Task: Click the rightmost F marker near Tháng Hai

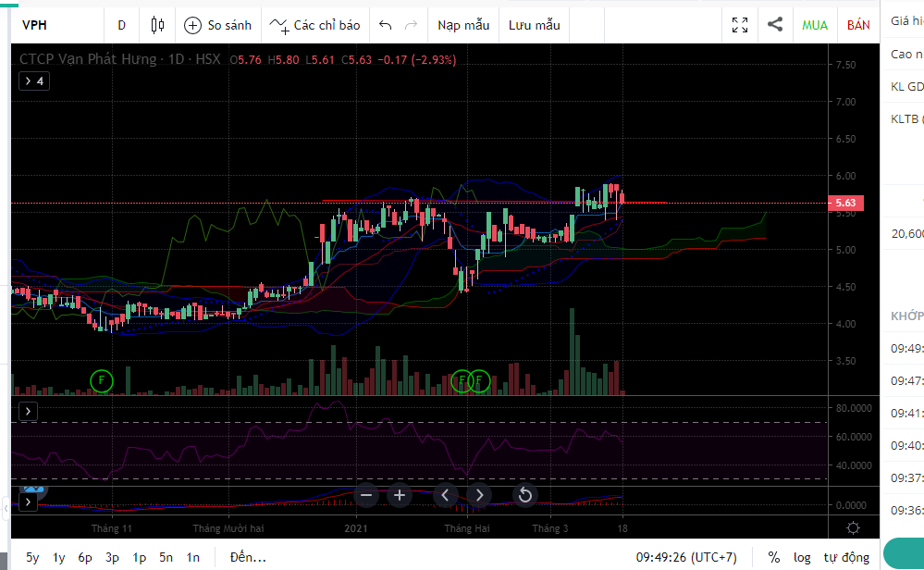Action: pyautogui.click(x=479, y=381)
